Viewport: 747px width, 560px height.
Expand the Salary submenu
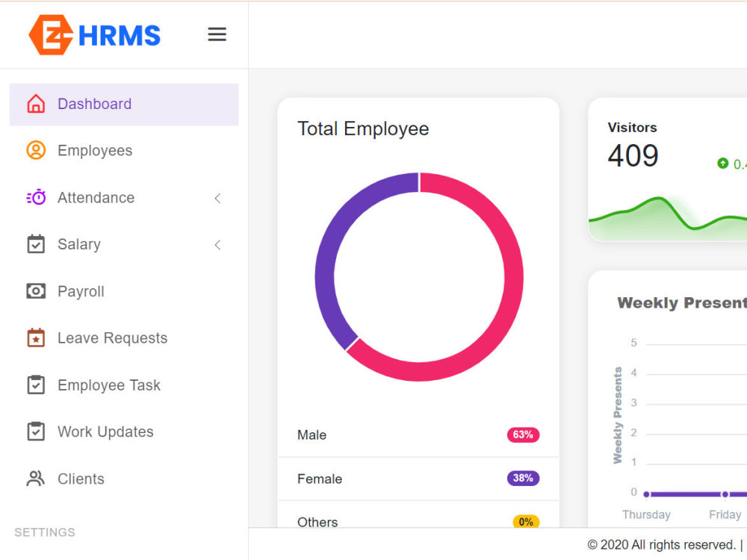click(x=217, y=244)
